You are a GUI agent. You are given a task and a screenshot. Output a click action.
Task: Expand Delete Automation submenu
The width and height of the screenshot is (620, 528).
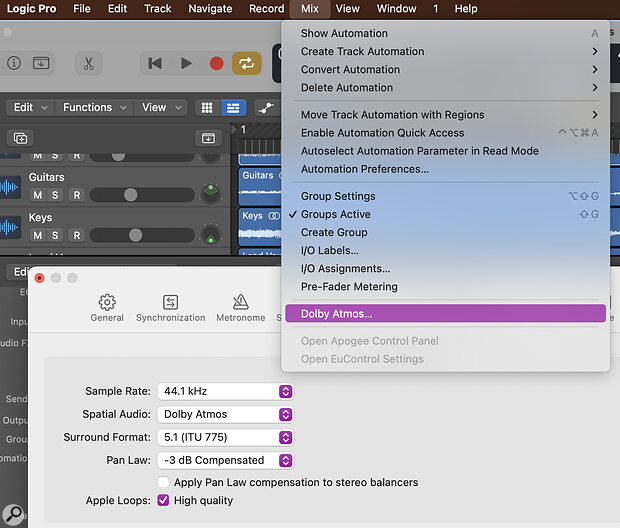(x=445, y=88)
